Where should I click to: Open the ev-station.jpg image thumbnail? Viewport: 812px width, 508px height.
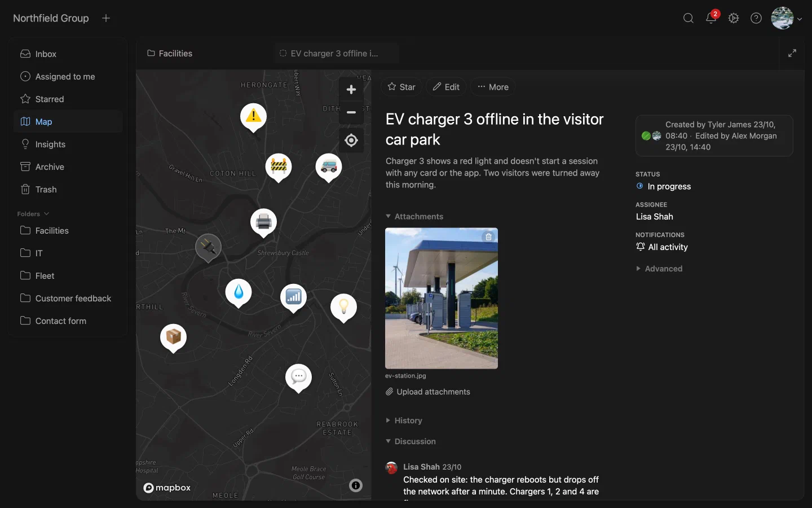442,299
